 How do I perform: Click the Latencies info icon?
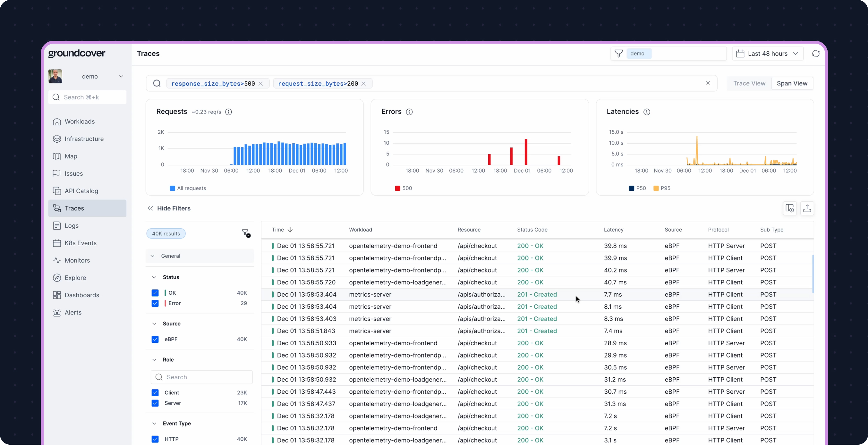pyautogui.click(x=646, y=112)
